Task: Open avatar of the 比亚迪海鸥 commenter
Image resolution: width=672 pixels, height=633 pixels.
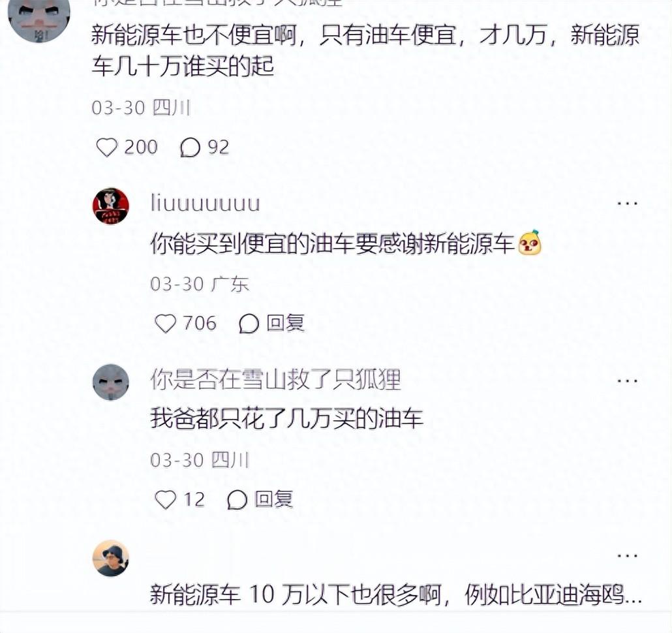Action: (111, 559)
